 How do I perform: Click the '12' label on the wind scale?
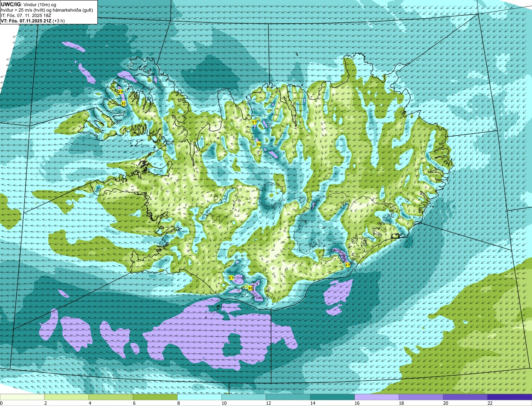(268, 403)
